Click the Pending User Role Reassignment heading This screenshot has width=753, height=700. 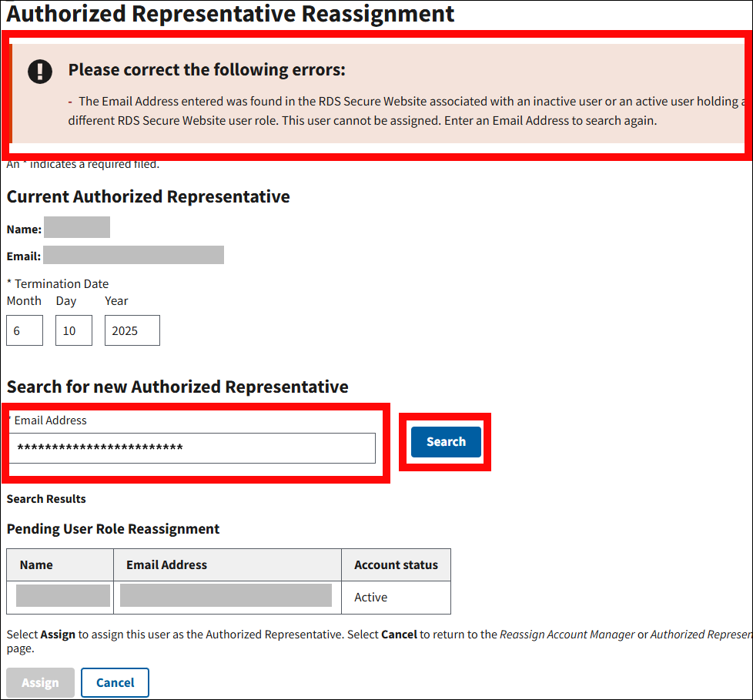(113, 529)
